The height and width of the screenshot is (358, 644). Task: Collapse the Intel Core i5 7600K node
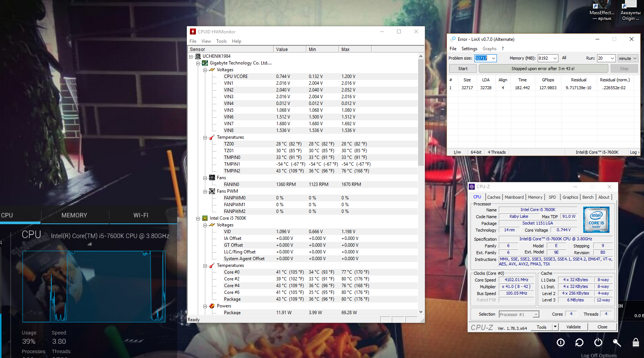click(x=198, y=219)
